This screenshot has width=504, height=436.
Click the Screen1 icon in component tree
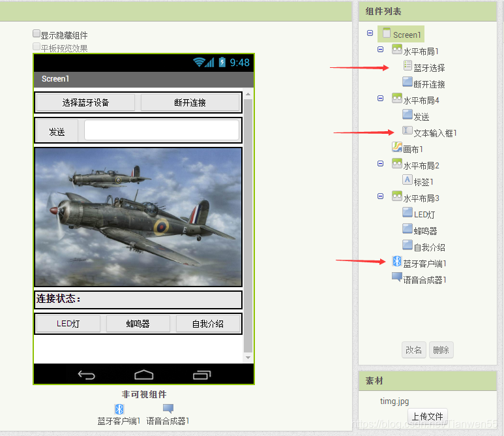pos(387,33)
